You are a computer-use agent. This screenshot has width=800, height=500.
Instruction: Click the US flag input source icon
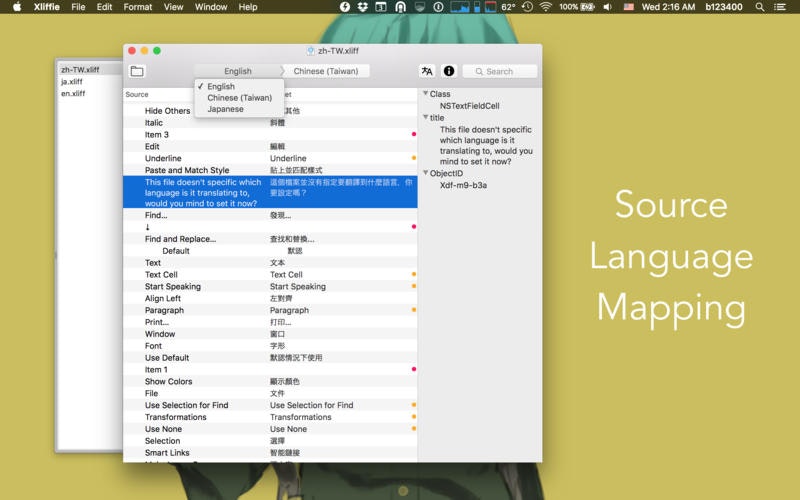click(x=629, y=7)
